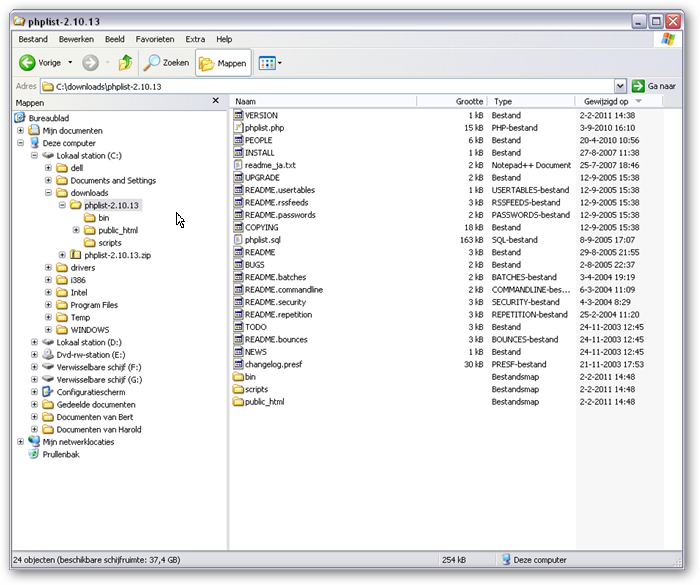This screenshot has width=700, height=585.
Task: Open the Help menu
Action: pyautogui.click(x=224, y=39)
